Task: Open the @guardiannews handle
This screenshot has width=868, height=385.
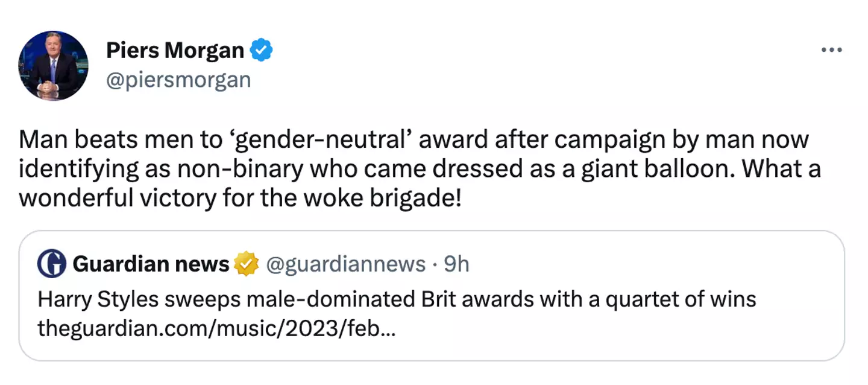Action: [x=345, y=264]
